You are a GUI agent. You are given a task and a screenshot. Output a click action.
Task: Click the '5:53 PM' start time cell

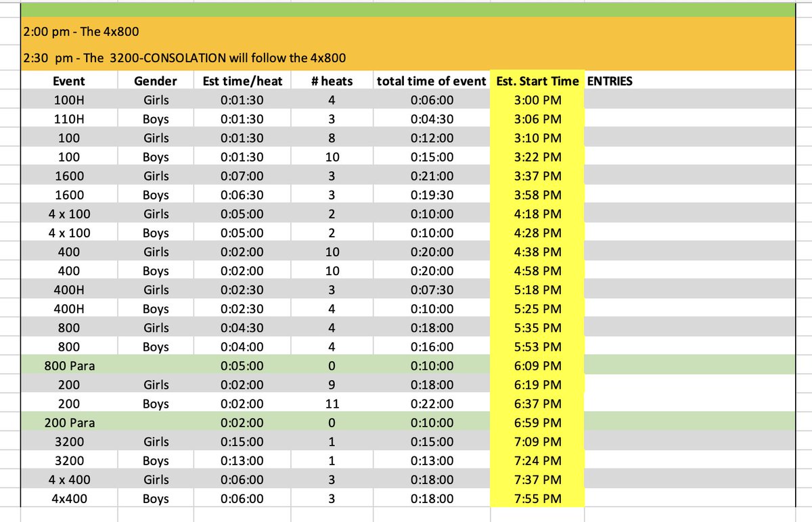[537, 347]
